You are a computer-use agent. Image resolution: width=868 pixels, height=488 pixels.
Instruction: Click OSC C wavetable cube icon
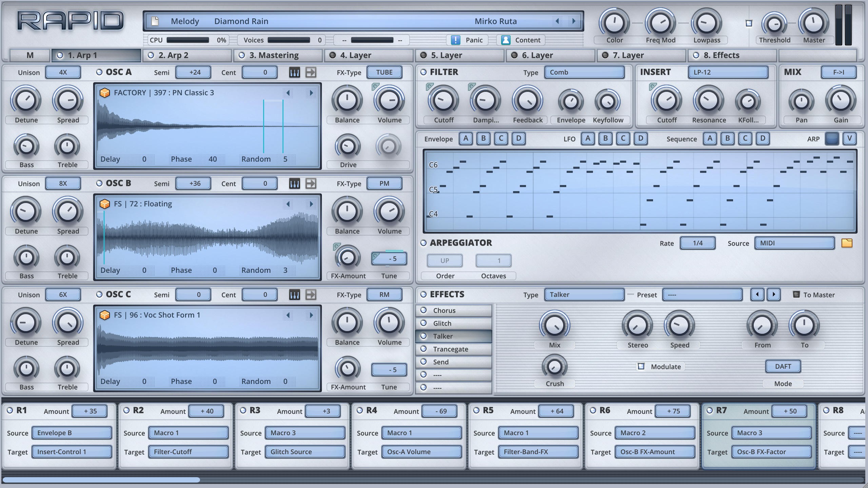(105, 315)
